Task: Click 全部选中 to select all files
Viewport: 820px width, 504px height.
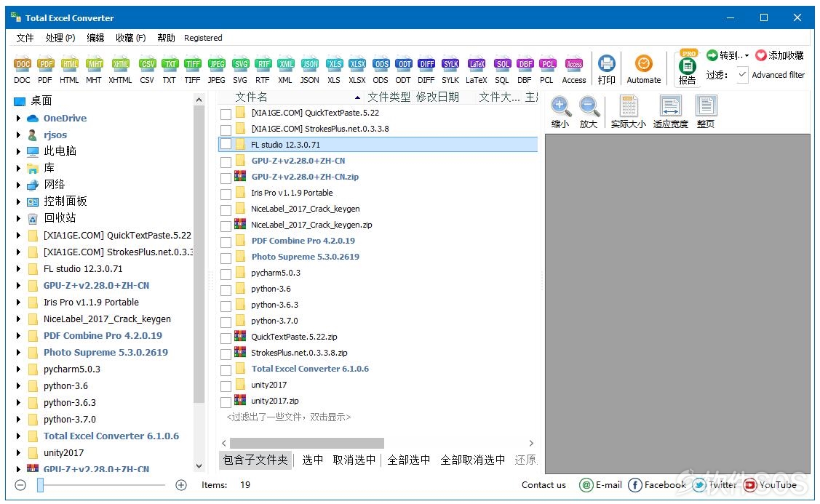Action: coord(408,460)
